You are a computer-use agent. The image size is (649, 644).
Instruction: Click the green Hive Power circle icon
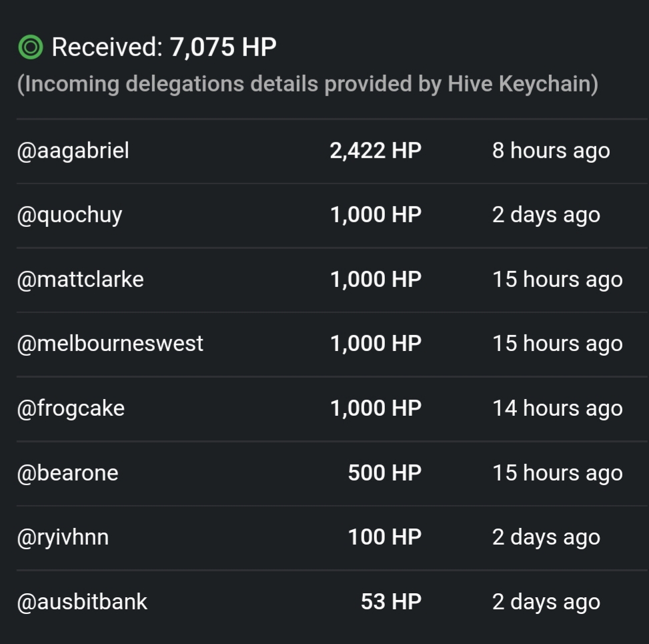pos(31,47)
